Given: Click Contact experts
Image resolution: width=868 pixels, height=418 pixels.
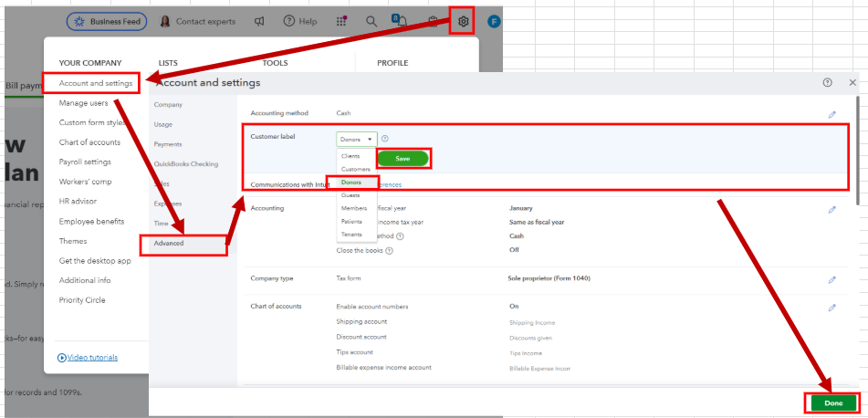Looking at the screenshot, I should click(198, 22).
